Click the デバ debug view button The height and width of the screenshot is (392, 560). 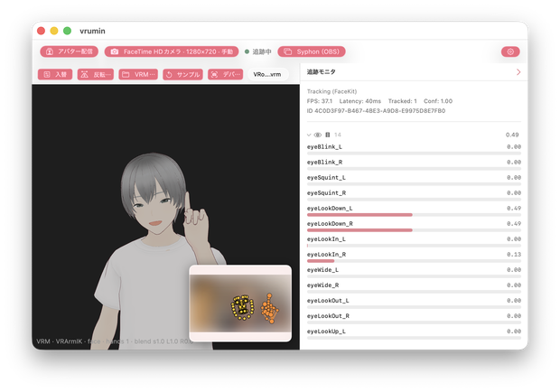(226, 74)
